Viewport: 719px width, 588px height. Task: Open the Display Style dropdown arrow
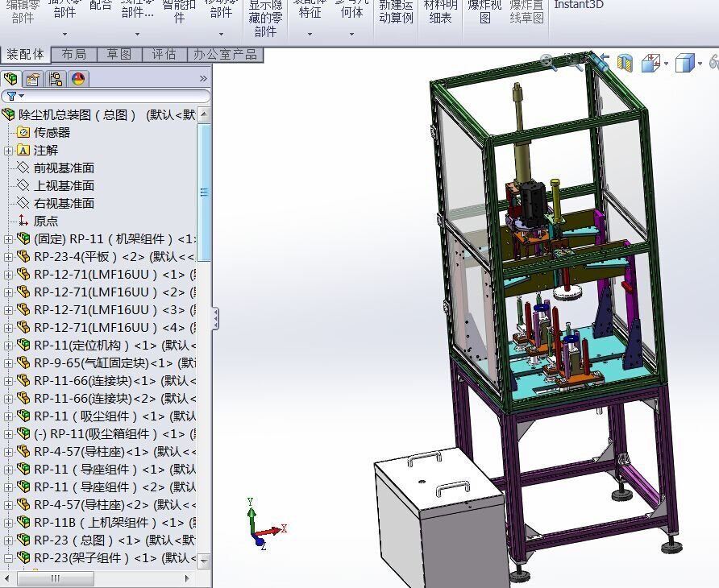tap(700, 64)
